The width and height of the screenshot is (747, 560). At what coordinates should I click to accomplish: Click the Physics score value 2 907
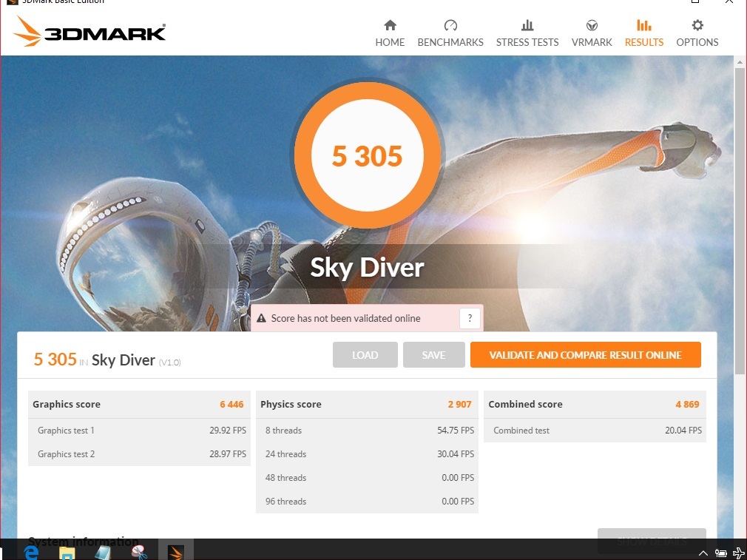pos(459,405)
